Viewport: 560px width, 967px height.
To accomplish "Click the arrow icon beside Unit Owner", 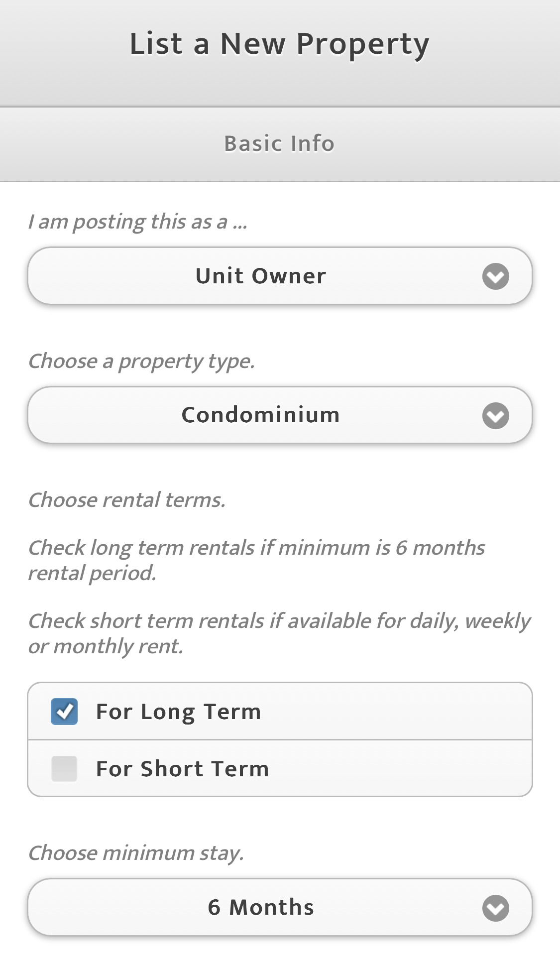I will click(x=495, y=276).
